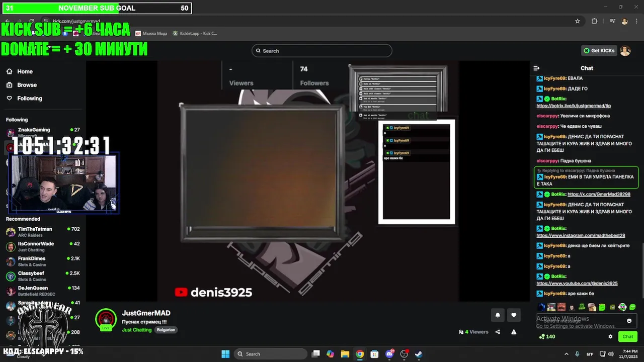Open the Chrome three-dot menu
The width and height of the screenshot is (644, 362).
point(636,21)
